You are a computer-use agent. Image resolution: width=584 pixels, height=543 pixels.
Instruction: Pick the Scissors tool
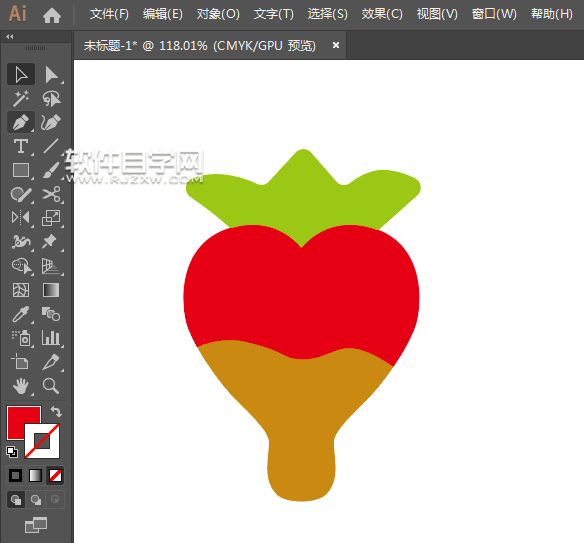(51, 194)
